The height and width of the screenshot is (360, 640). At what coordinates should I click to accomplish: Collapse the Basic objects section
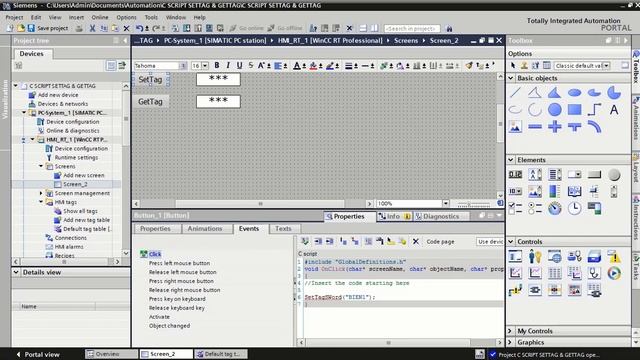pyautogui.click(x=511, y=78)
